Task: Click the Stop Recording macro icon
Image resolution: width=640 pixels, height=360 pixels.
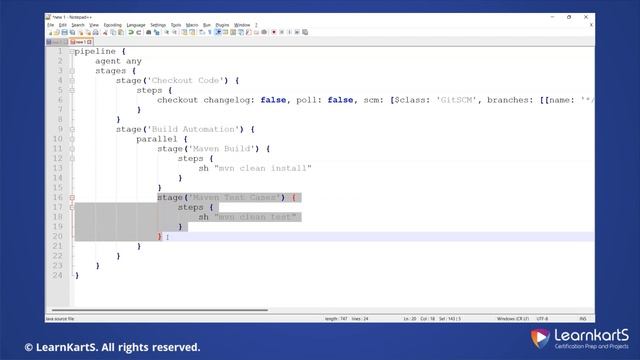Action: pos(282,32)
